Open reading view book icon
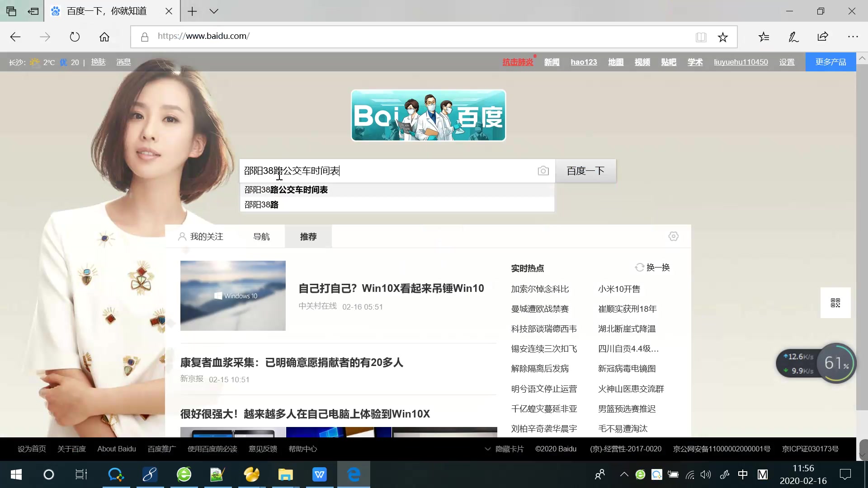This screenshot has width=868, height=488. (x=701, y=37)
